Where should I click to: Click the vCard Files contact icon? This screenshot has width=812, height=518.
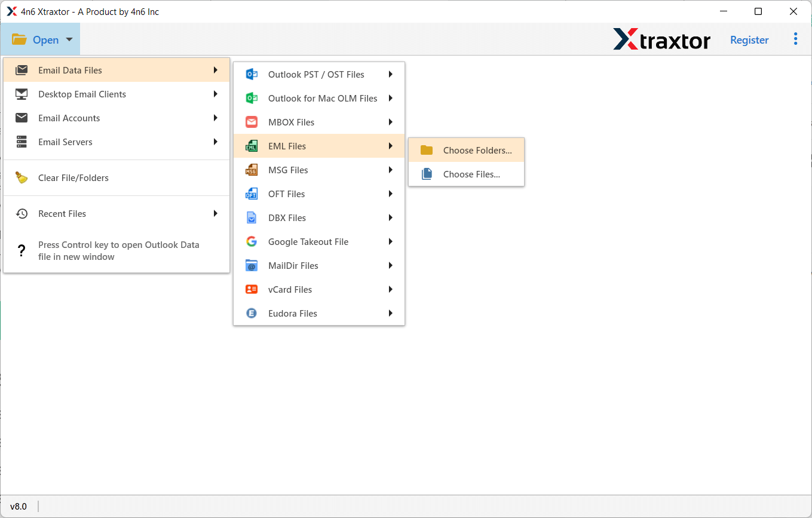(252, 289)
